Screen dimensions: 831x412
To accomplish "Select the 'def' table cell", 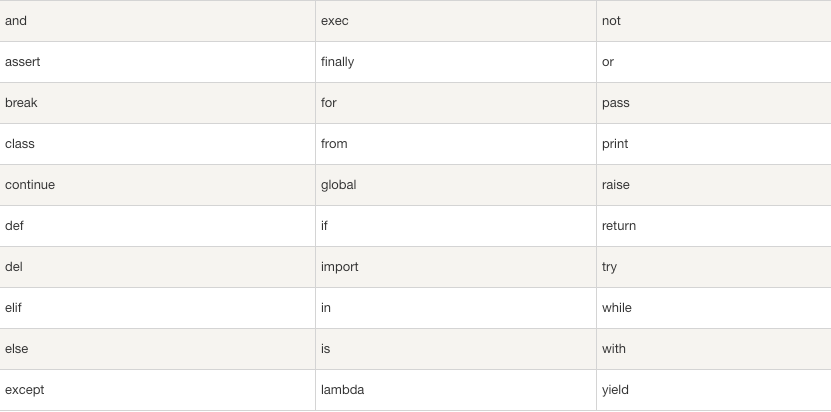I will point(14,226).
